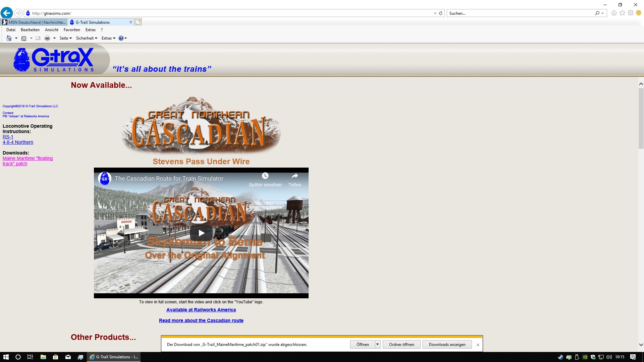644x362 pixels.
Task: Click the NVIDIA tray icon
Action: (585, 357)
